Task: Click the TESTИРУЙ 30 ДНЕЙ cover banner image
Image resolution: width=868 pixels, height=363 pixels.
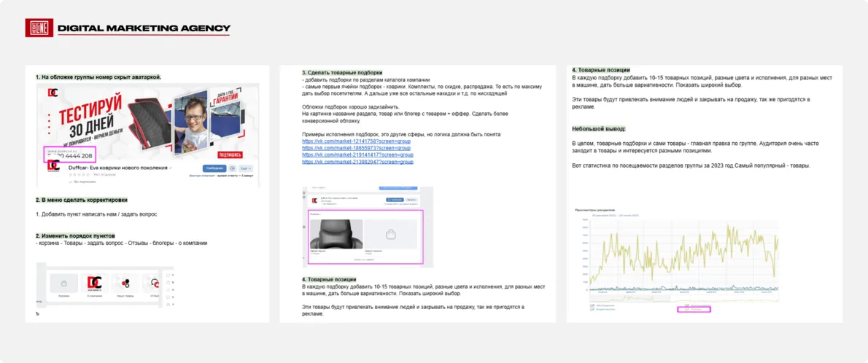Action: coord(148,120)
